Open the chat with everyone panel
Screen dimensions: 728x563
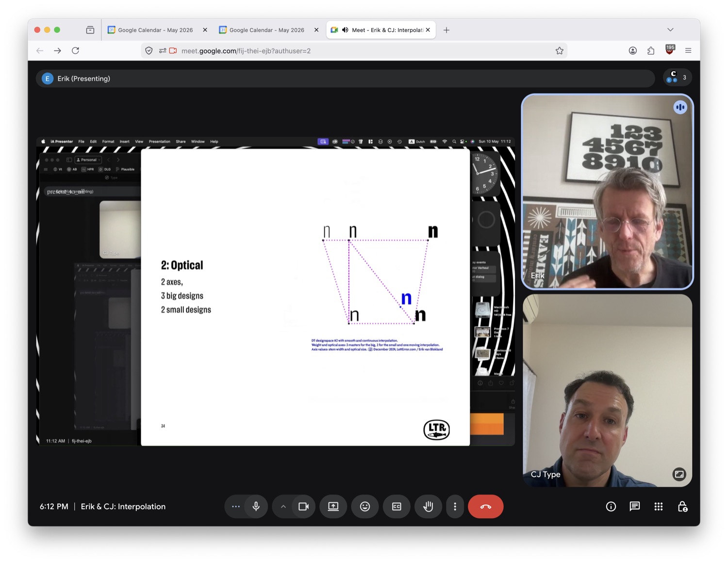[634, 506]
